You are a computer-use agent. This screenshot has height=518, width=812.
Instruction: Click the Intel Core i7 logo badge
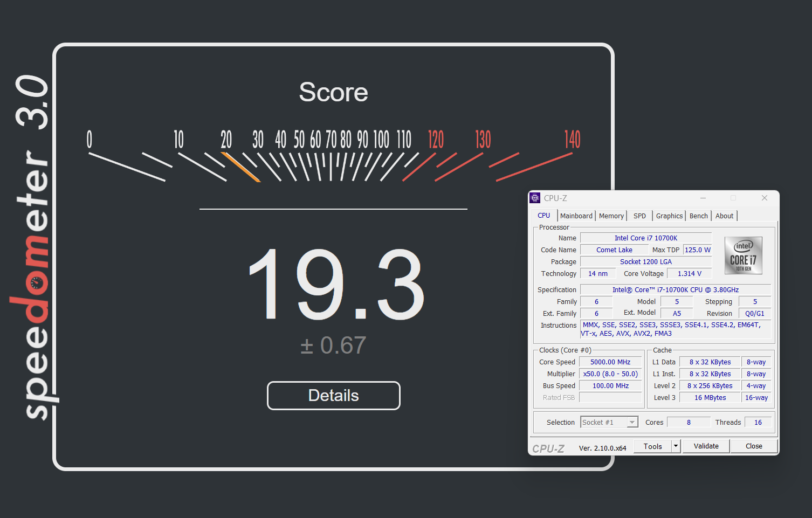(743, 255)
